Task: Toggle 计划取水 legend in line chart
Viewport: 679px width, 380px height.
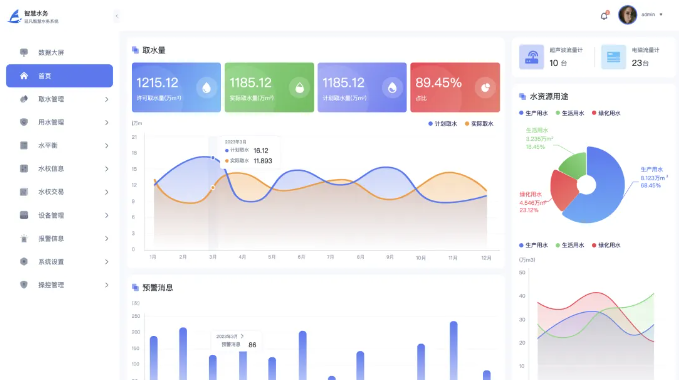Action: 443,124
